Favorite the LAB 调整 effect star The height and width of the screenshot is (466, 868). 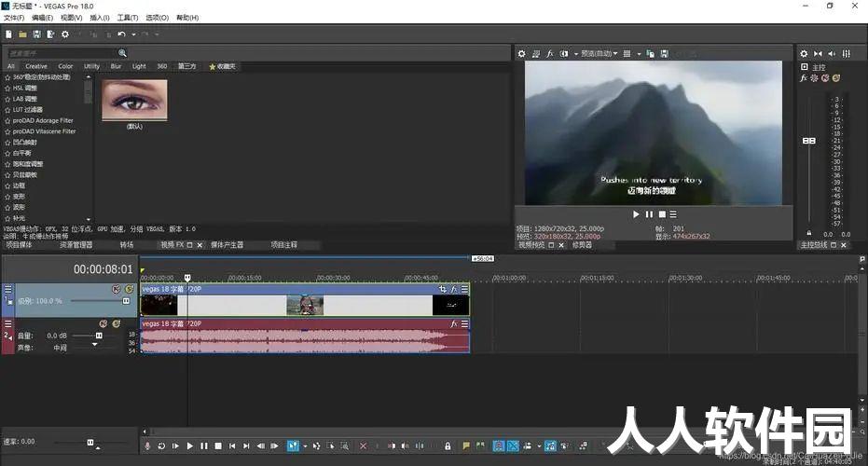pyautogui.click(x=7, y=99)
